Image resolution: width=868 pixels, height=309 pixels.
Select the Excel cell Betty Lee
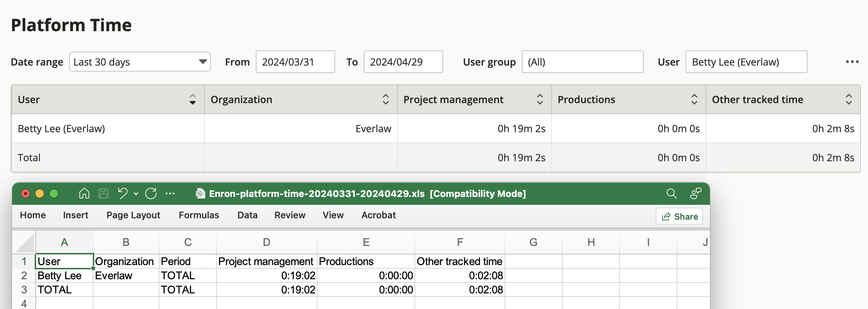tap(64, 275)
